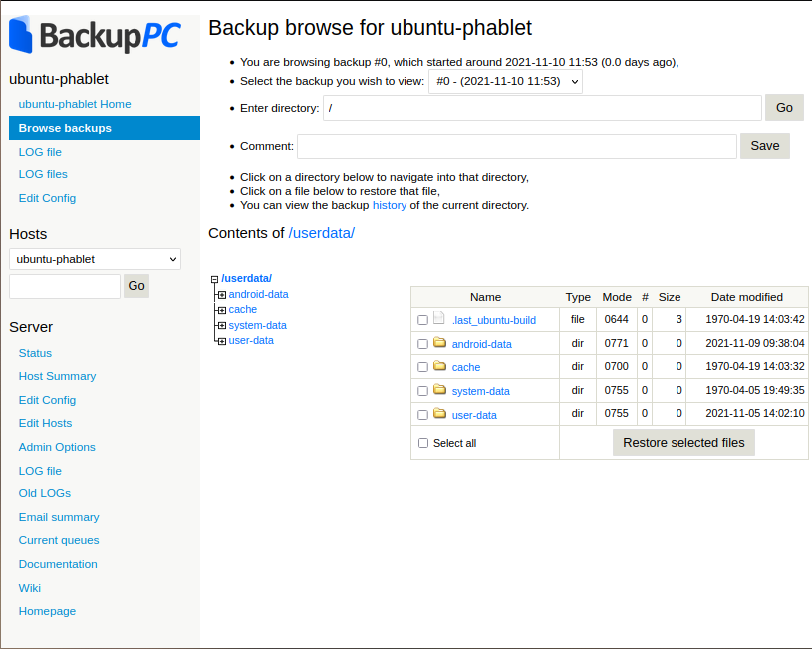812x649 pixels.
Task: Click the Name column header
Action: (485, 297)
